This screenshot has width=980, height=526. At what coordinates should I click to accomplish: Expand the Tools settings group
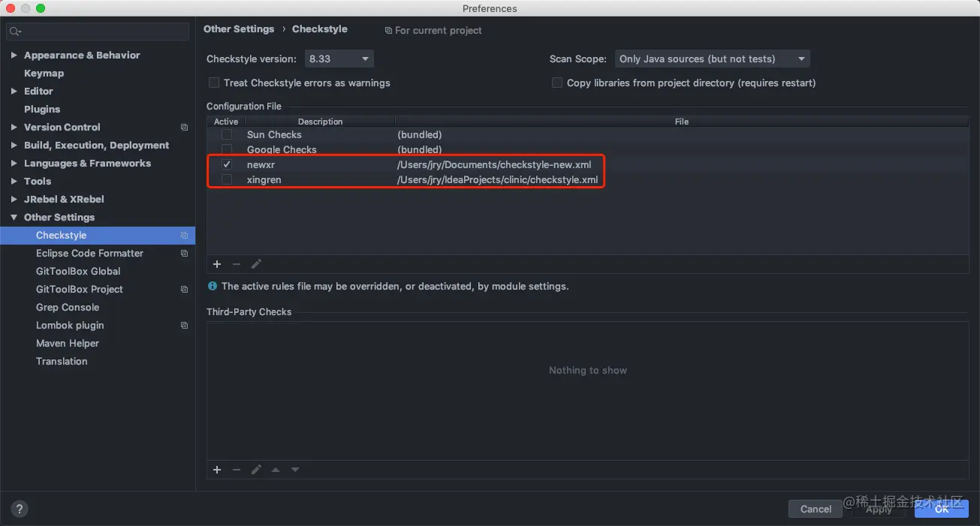click(x=14, y=182)
